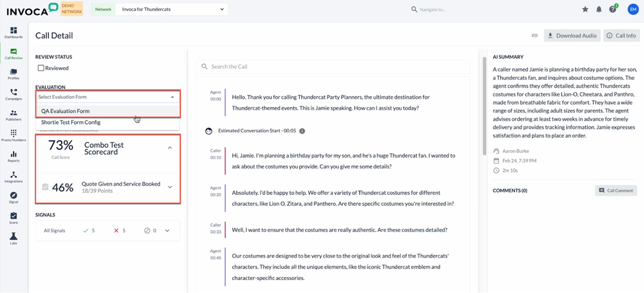644x293 pixels.
Task: Expand the All Signals row
Action: [x=168, y=230]
